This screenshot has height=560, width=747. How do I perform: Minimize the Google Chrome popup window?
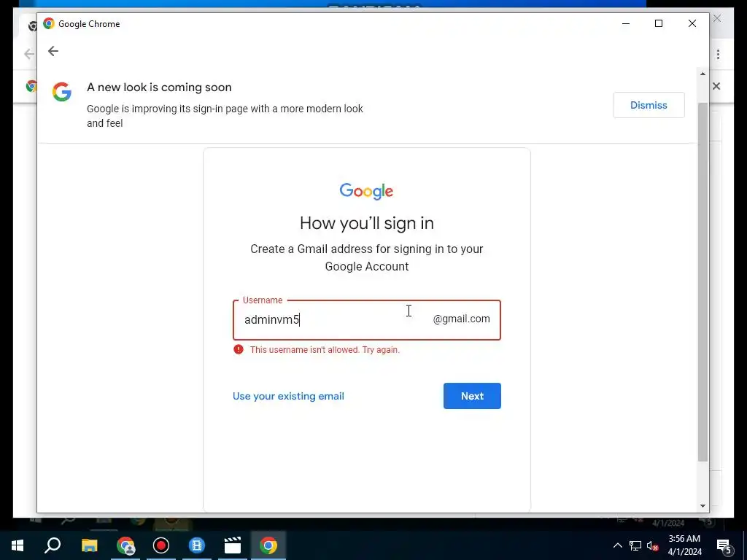point(626,23)
